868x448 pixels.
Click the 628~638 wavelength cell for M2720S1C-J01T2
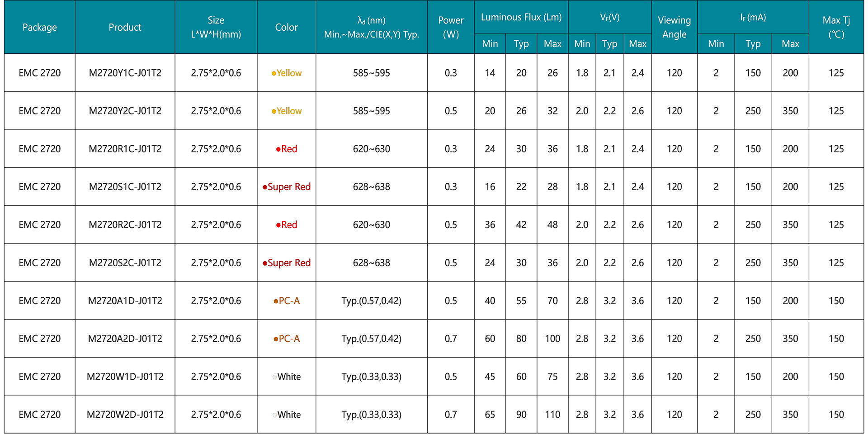(x=371, y=187)
